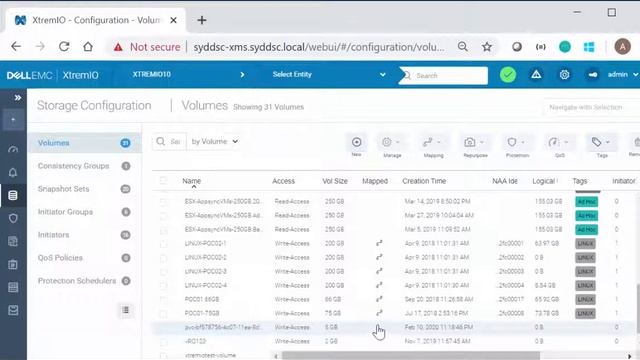Image resolution: width=640 pixels, height=360 pixels.
Task: Open the Repurpose camera menu
Action: point(474,142)
